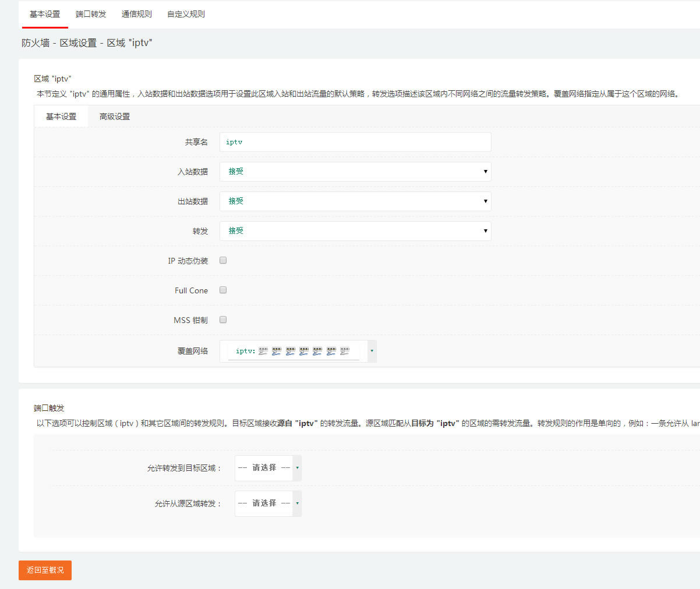Check the MSS 钳制 option
Screen dimensions: 700x589
[223, 320]
